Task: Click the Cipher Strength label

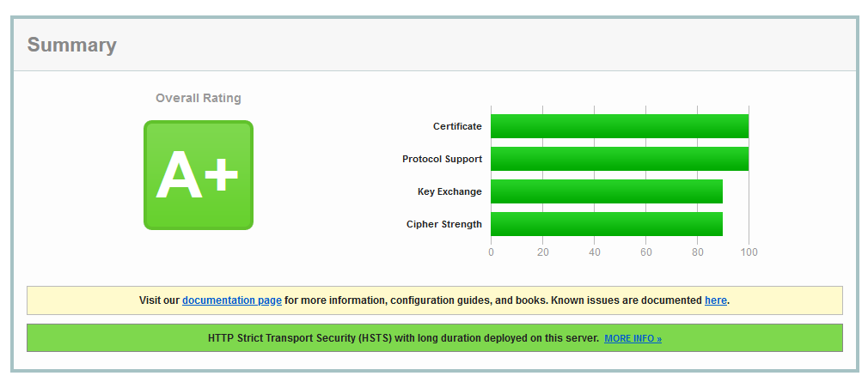Action: [x=444, y=224]
